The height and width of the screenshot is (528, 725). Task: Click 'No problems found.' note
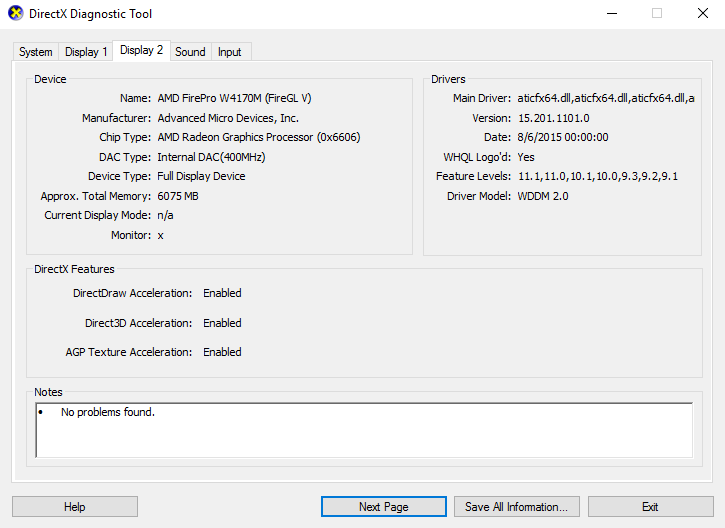tap(108, 412)
